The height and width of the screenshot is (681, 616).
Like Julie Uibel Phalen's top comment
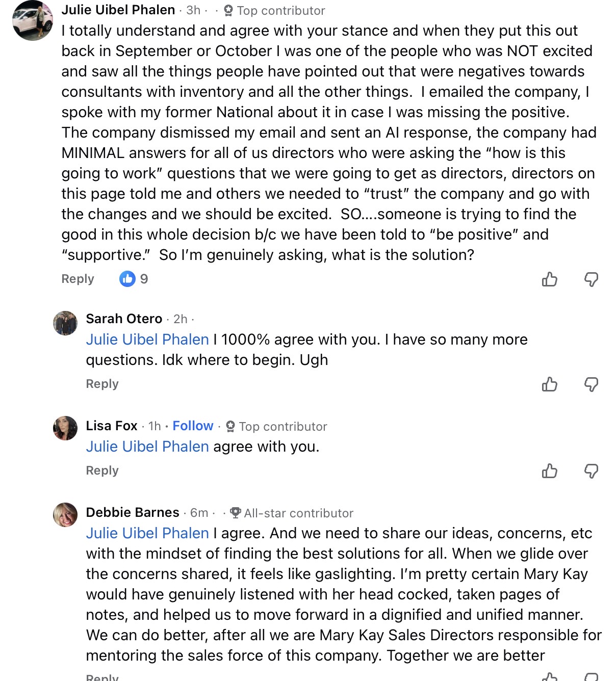coord(549,279)
